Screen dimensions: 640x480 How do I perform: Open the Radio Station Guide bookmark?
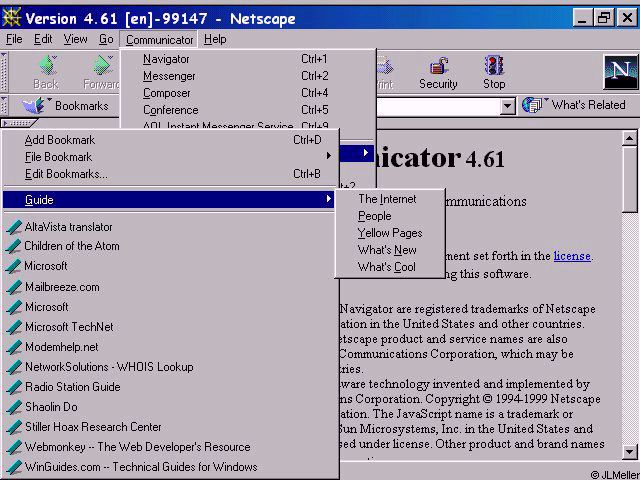(x=72, y=387)
